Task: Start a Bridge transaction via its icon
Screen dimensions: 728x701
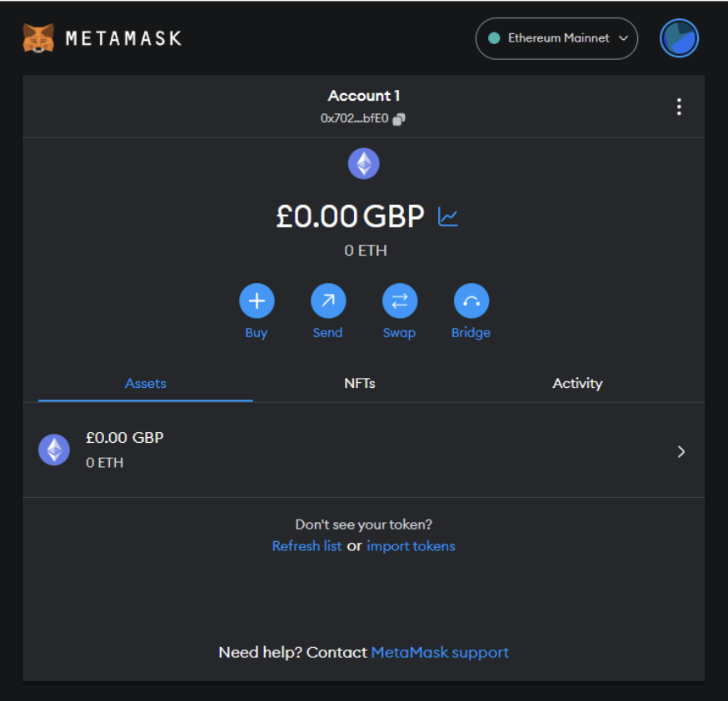Action: tap(471, 301)
